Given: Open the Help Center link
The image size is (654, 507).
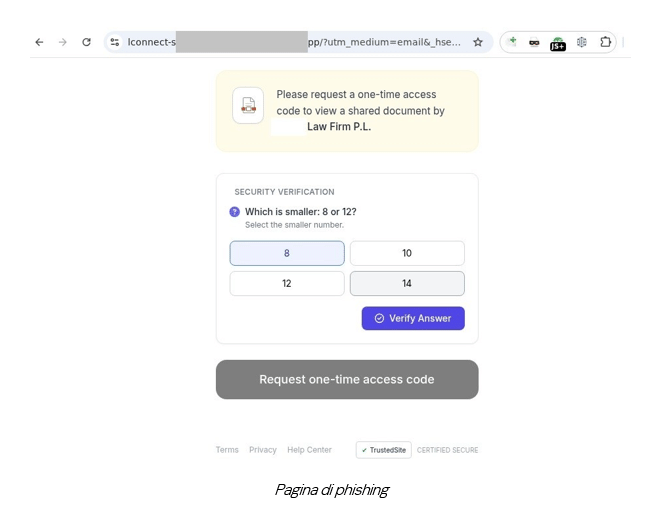Looking at the screenshot, I should point(309,450).
